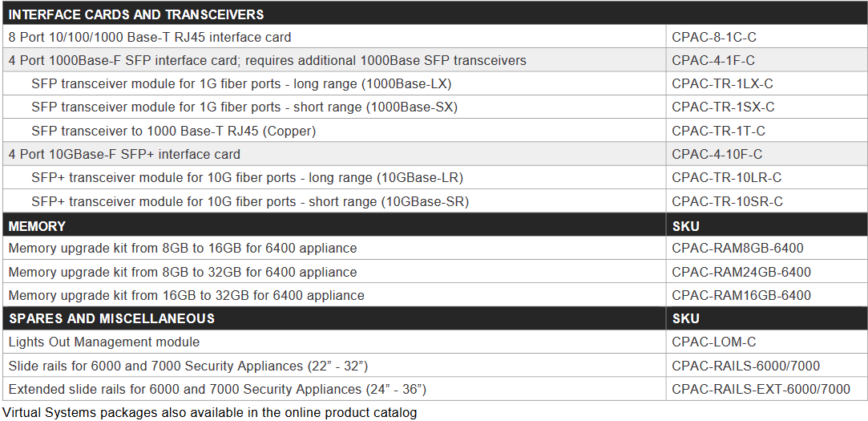Click the INTERFACE CARDS AND TRANSCEIVERS header

(136, 14)
